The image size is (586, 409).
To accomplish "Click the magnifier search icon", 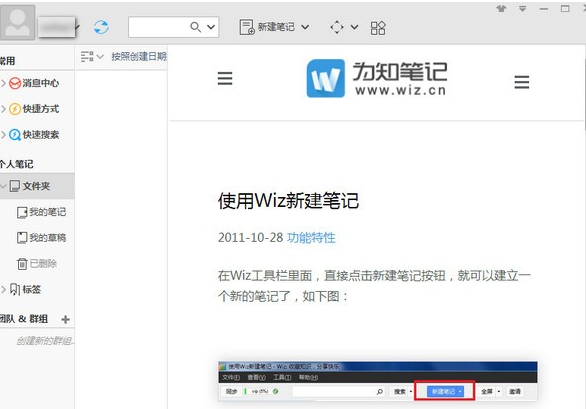I will tap(195, 27).
